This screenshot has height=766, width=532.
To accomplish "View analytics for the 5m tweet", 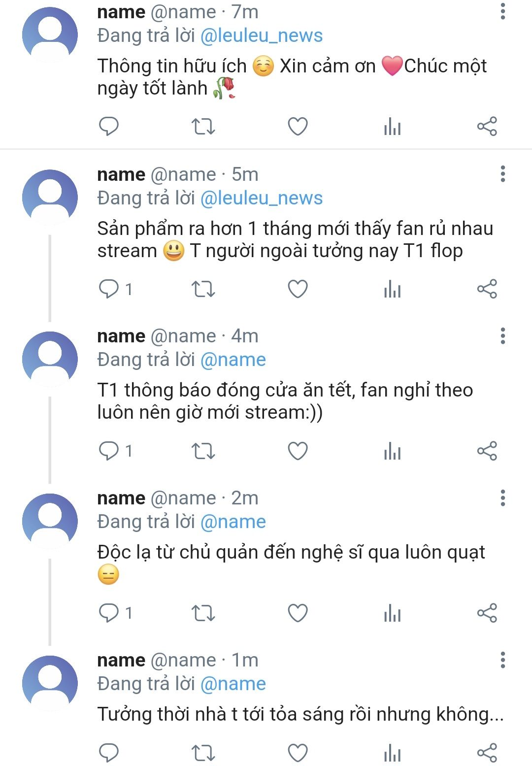I will point(392,289).
